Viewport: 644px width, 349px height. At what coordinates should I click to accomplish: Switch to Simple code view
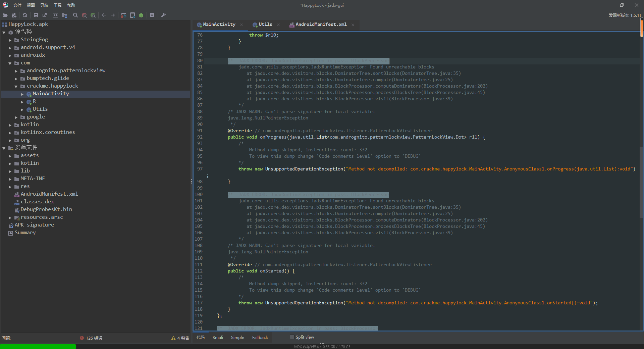pyautogui.click(x=237, y=338)
